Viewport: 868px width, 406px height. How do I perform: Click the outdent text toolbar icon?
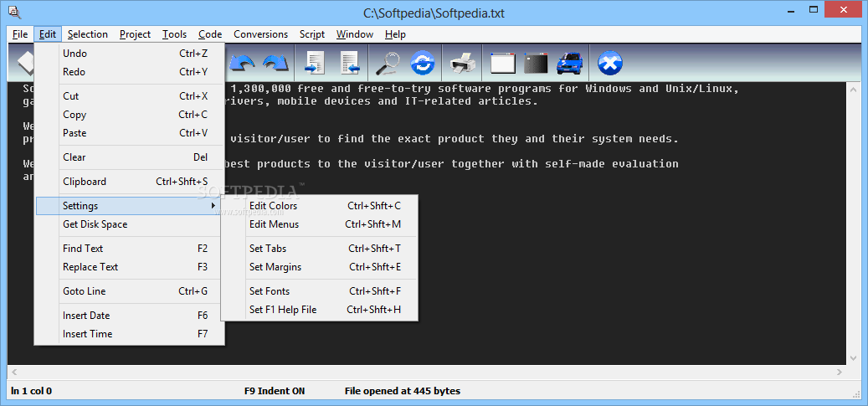tap(350, 63)
